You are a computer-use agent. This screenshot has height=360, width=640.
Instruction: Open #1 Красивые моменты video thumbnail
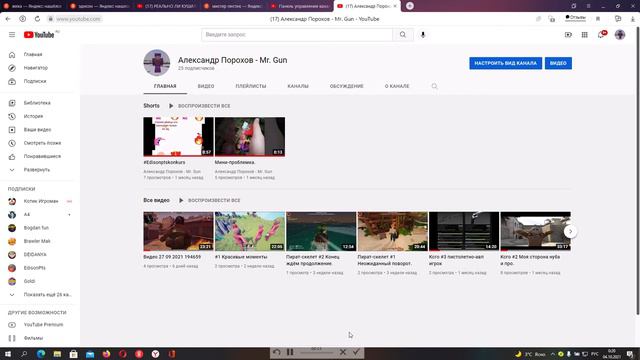click(x=250, y=231)
